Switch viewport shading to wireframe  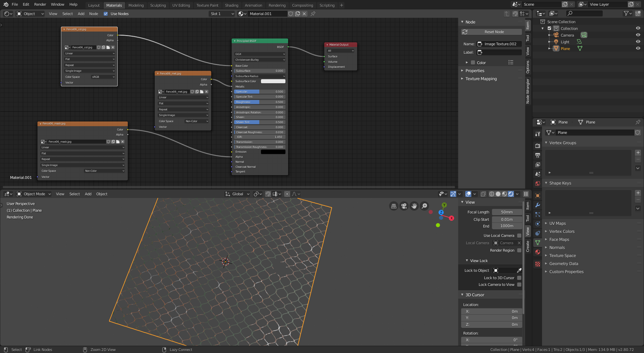[492, 194]
